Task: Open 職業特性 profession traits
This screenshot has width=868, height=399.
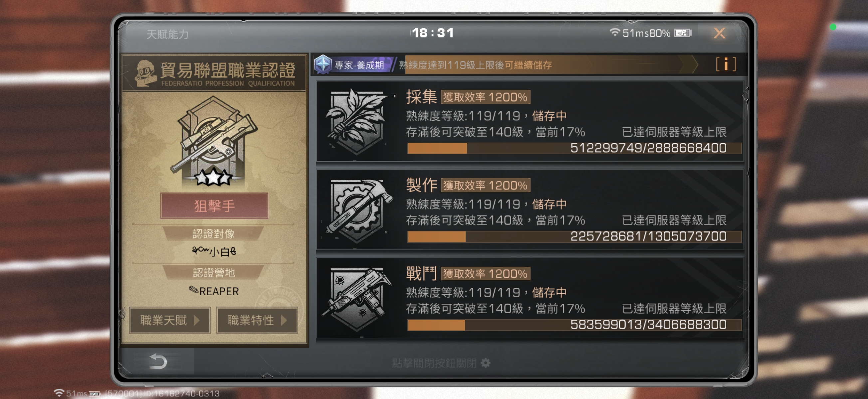Action: [x=257, y=320]
